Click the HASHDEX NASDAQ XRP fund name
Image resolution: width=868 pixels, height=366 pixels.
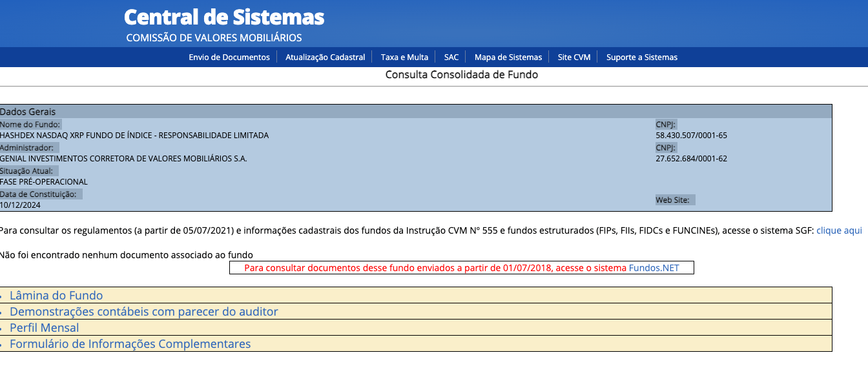134,136
